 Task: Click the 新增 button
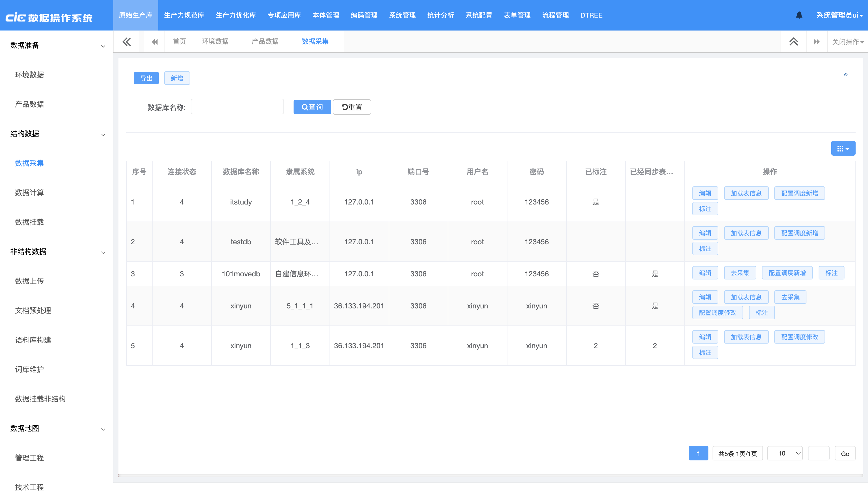coord(177,78)
